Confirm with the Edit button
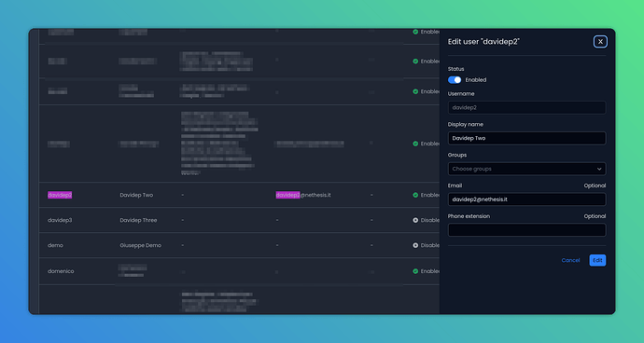Image resolution: width=644 pixels, height=343 pixels. pyautogui.click(x=597, y=260)
